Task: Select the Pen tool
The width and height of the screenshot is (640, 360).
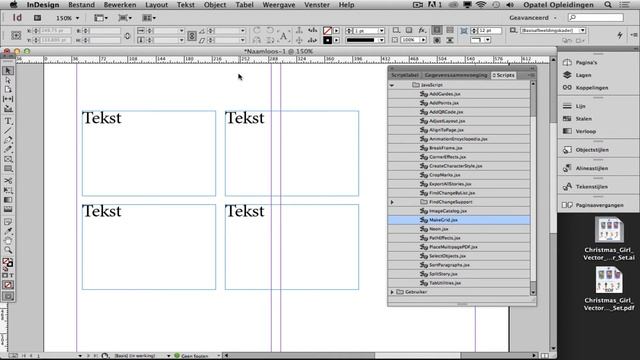Action: [x=8, y=140]
